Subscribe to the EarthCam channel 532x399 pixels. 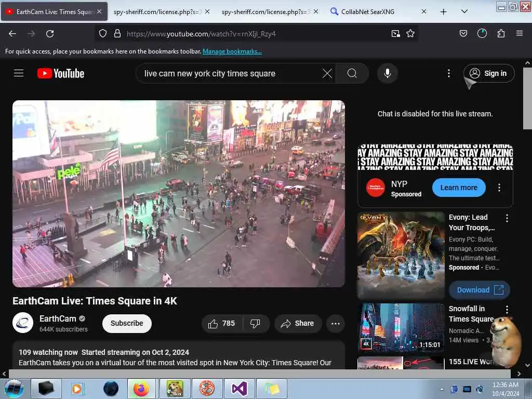coord(127,323)
